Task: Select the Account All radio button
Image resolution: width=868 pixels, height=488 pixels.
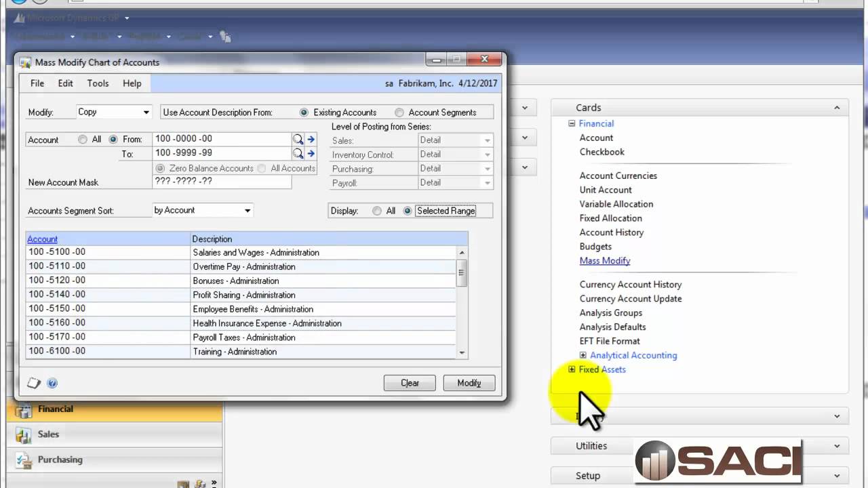Action: 83,139
